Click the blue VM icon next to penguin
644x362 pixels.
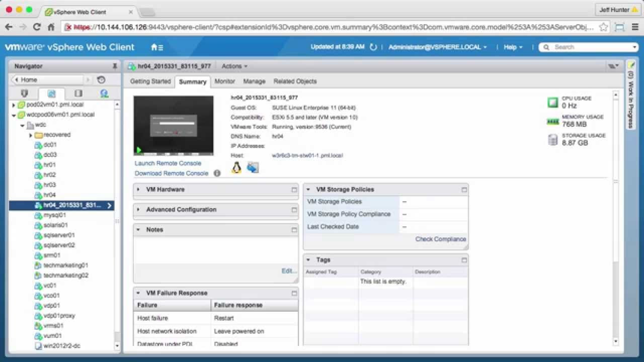coord(253,167)
